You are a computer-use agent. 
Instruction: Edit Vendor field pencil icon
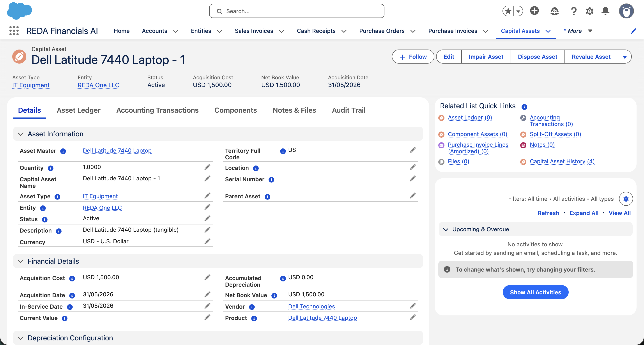tap(413, 306)
